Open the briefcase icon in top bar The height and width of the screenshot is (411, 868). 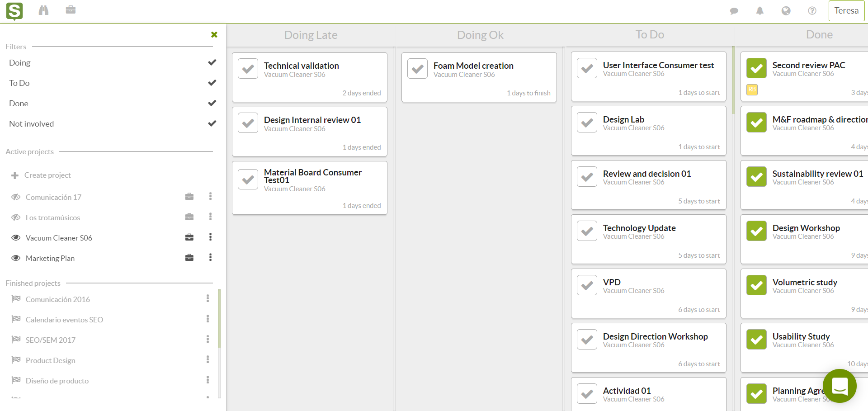tap(71, 9)
